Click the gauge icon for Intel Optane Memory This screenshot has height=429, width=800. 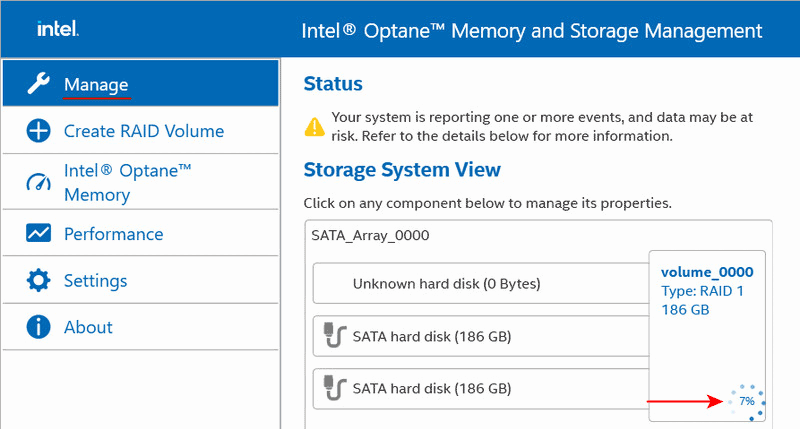[x=38, y=182]
